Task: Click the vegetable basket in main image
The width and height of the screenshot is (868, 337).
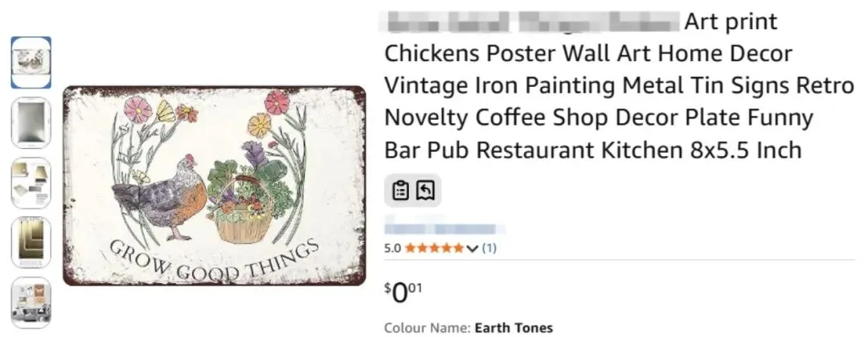Action: coord(248,195)
